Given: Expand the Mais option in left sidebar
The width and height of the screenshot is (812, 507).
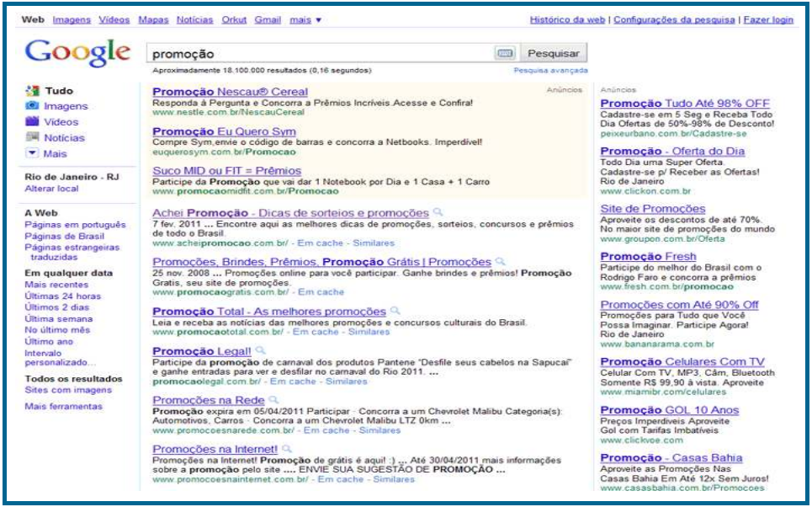Looking at the screenshot, I should click(x=32, y=153).
